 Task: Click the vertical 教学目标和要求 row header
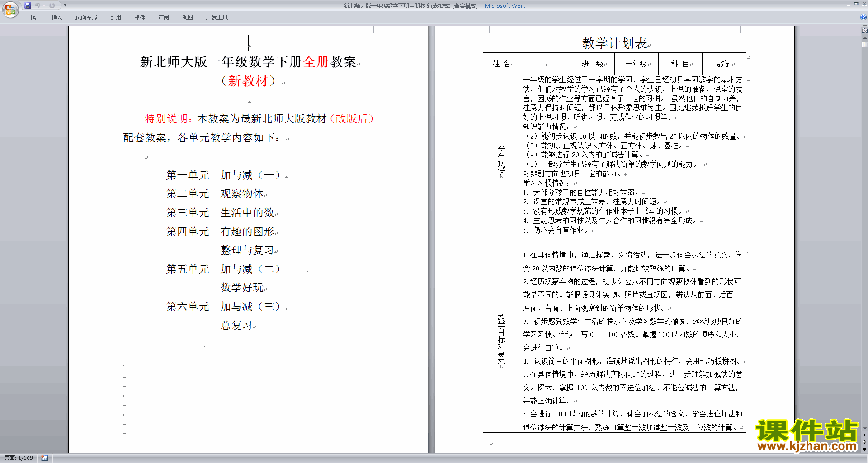[501, 340]
